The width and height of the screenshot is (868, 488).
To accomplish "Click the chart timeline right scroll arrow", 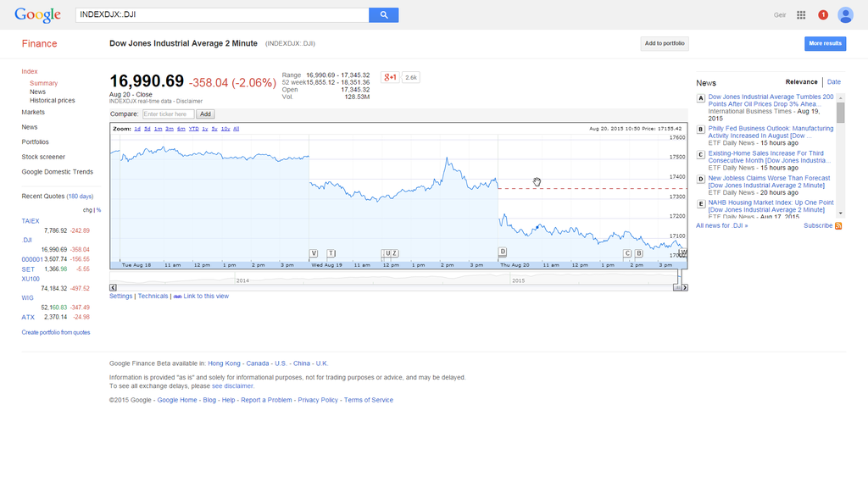I will pyautogui.click(x=685, y=288).
